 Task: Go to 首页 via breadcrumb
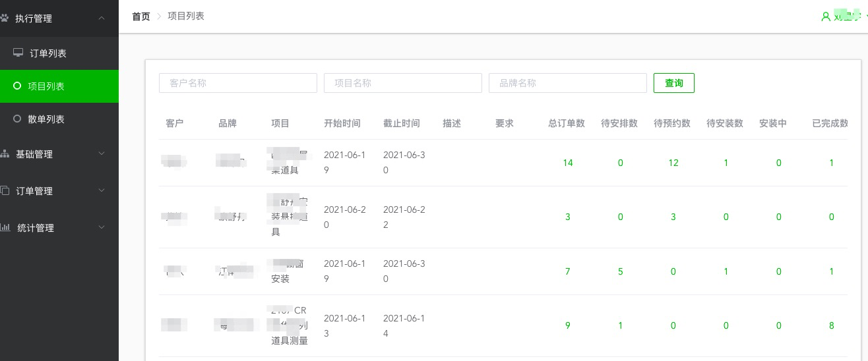tap(141, 16)
